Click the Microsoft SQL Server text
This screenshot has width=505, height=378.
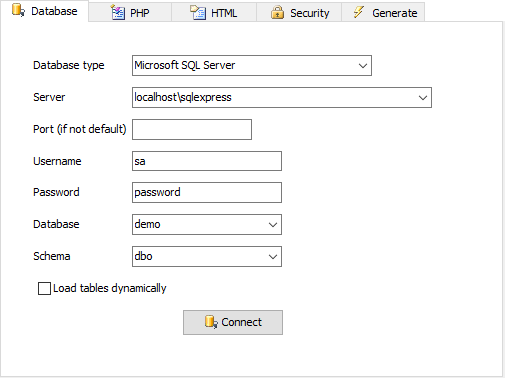[185, 65]
